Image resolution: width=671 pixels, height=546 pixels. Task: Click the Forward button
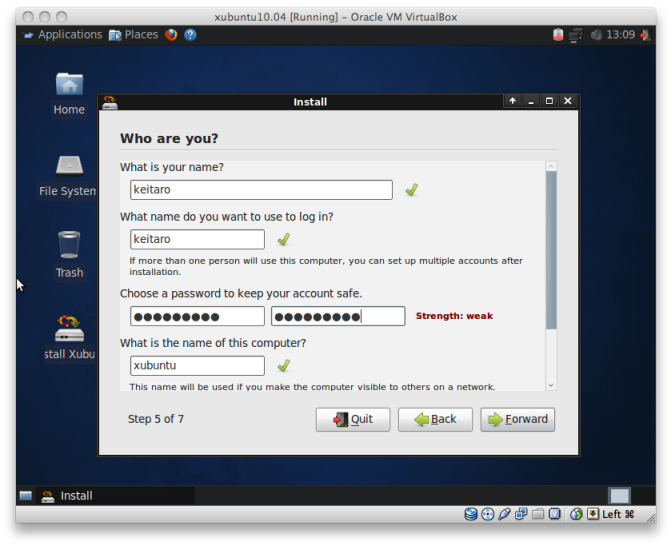(517, 419)
